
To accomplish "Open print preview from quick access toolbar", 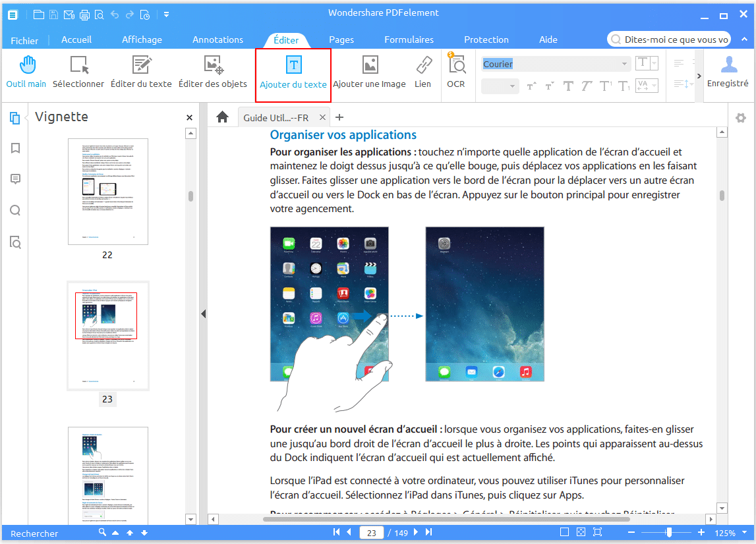I will click(100, 15).
